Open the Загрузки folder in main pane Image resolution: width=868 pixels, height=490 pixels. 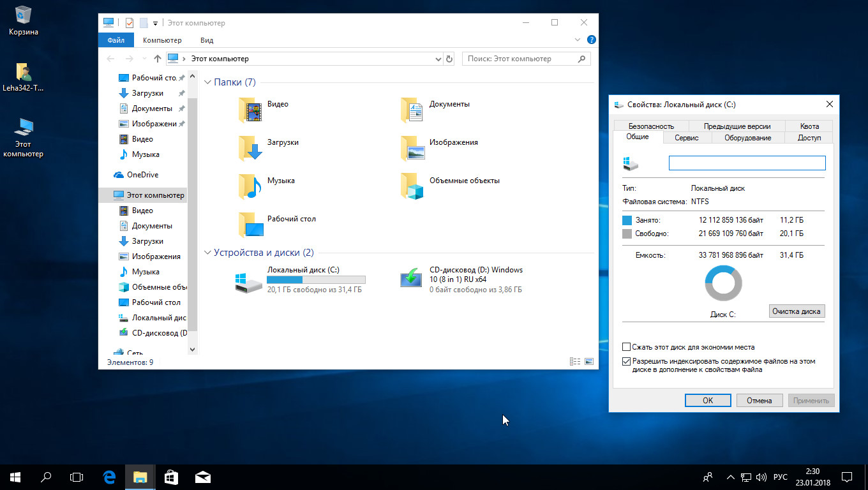(250, 148)
